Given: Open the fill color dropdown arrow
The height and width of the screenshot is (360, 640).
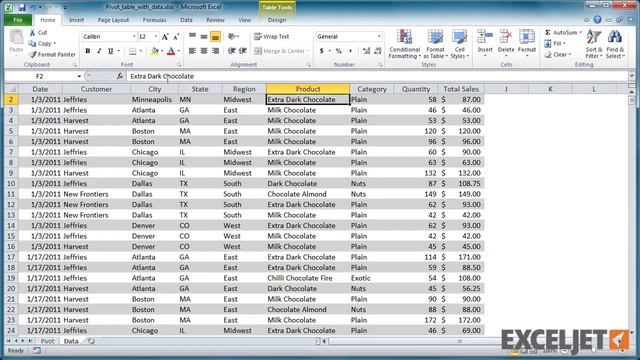Looking at the screenshot, I should click(x=162, y=51).
